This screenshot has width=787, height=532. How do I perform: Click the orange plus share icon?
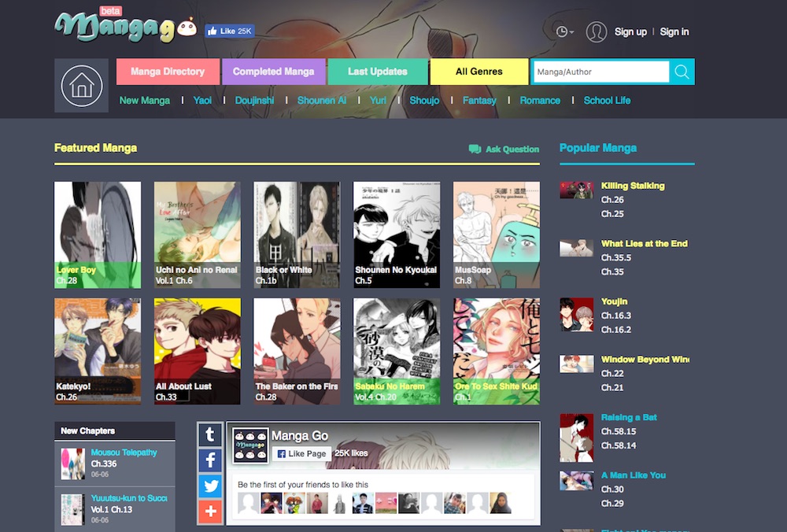[x=210, y=512]
